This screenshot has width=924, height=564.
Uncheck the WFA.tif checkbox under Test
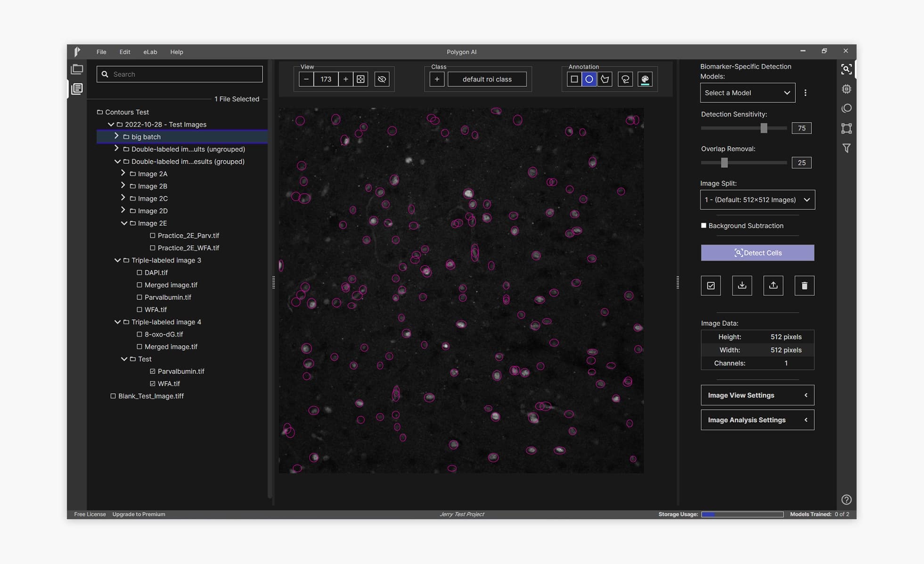pyautogui.click(x=152, y=384)
